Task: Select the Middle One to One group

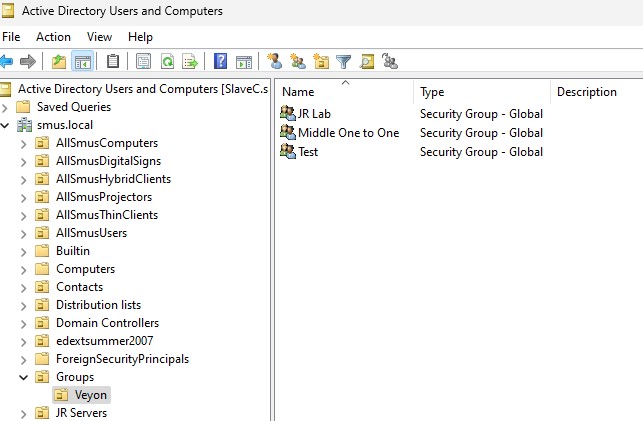Action: point(340,133)
